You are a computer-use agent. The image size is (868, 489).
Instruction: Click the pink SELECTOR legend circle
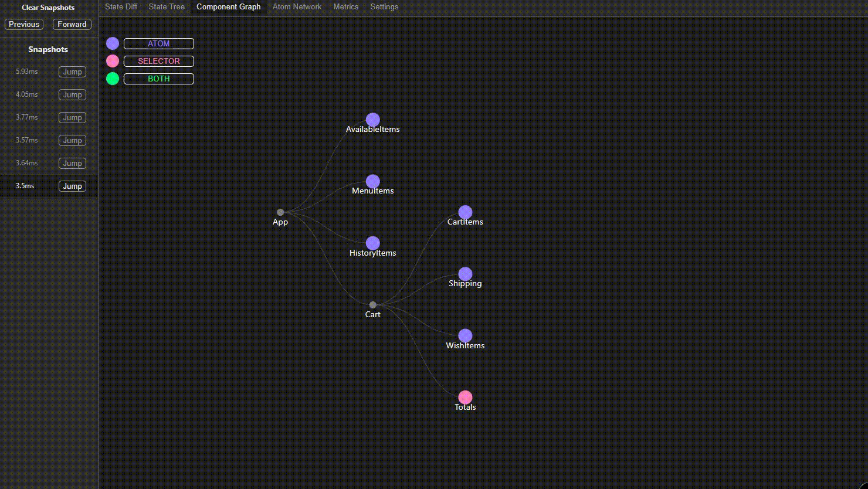tap(113, 61)
